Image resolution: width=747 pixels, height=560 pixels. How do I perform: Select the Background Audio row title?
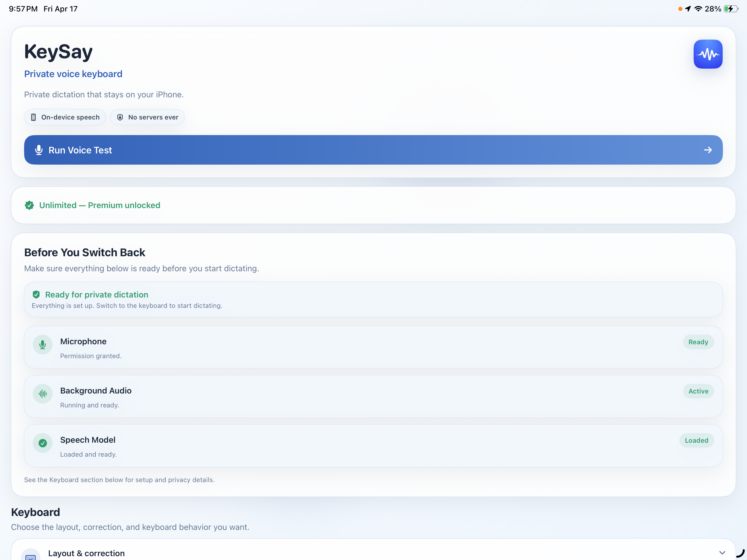tap(96, 391)
